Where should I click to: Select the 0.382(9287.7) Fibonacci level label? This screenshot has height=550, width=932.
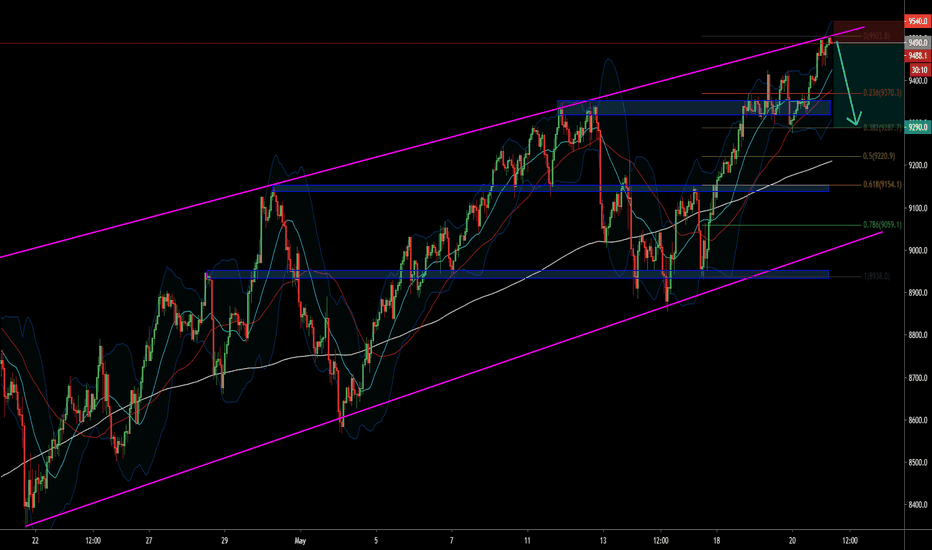(x=882, y=127)
